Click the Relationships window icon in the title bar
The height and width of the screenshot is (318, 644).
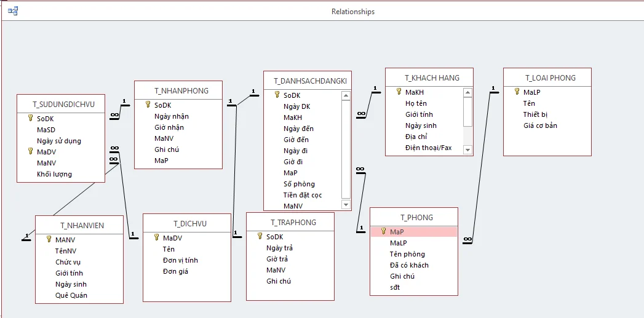[13, 11]
